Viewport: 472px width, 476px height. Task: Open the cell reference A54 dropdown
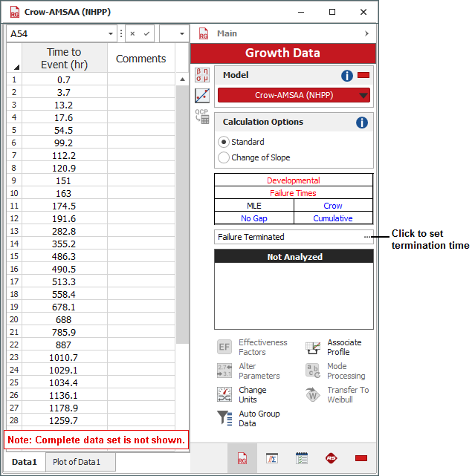click(x=111, y=33)
